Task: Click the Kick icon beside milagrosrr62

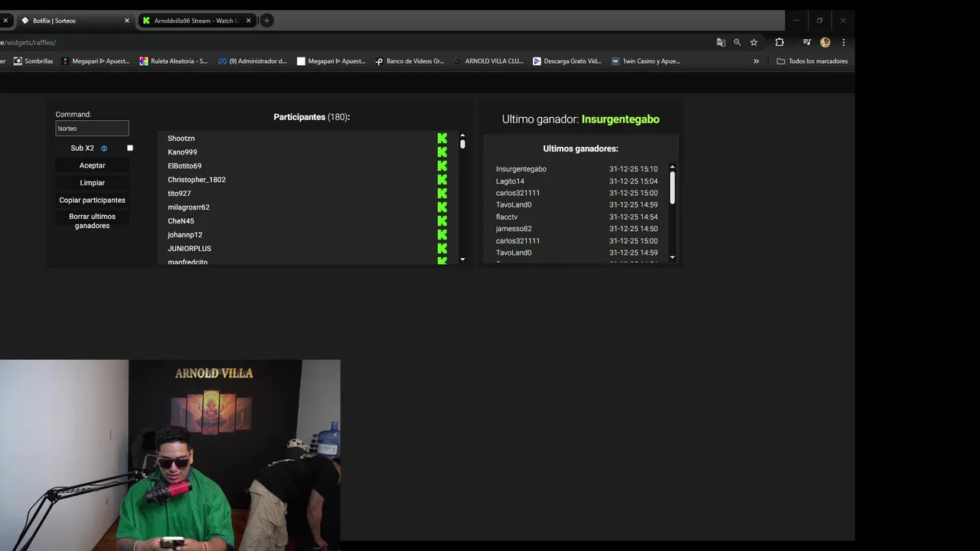Action: pyautogui.click(x=442, y=207)
